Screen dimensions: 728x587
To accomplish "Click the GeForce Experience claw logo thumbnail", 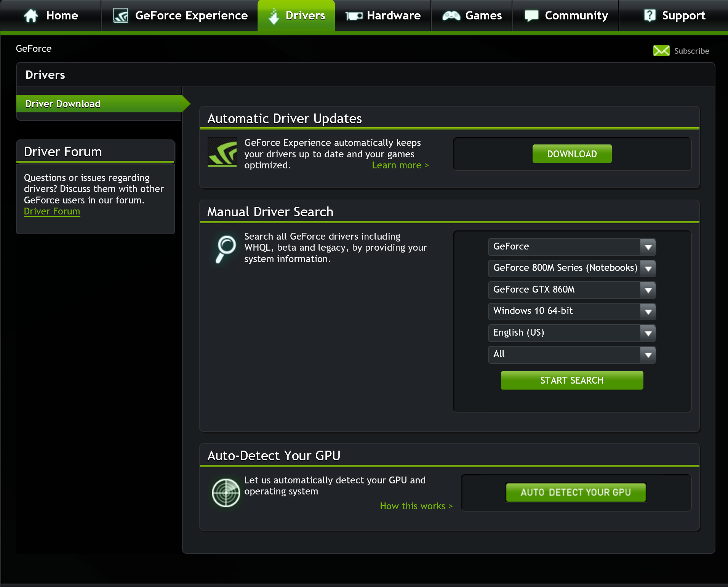I will click(x=222, y=152).
